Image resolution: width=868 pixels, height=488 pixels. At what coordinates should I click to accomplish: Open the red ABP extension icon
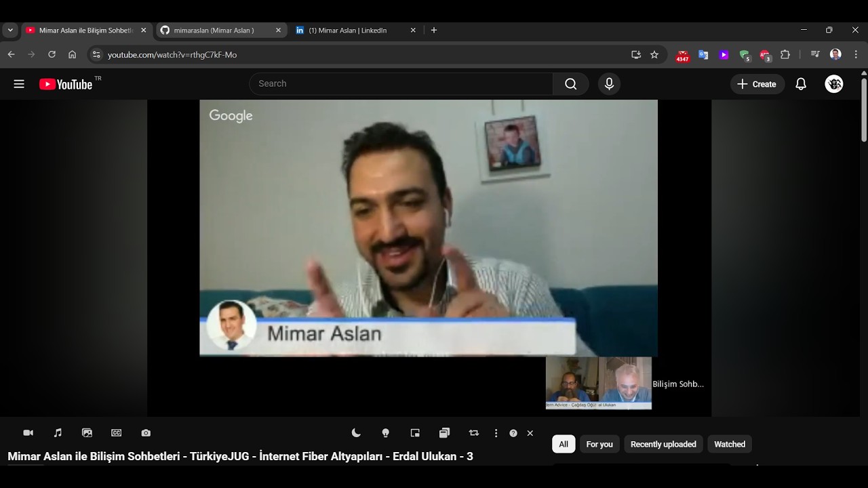[765, 56]
